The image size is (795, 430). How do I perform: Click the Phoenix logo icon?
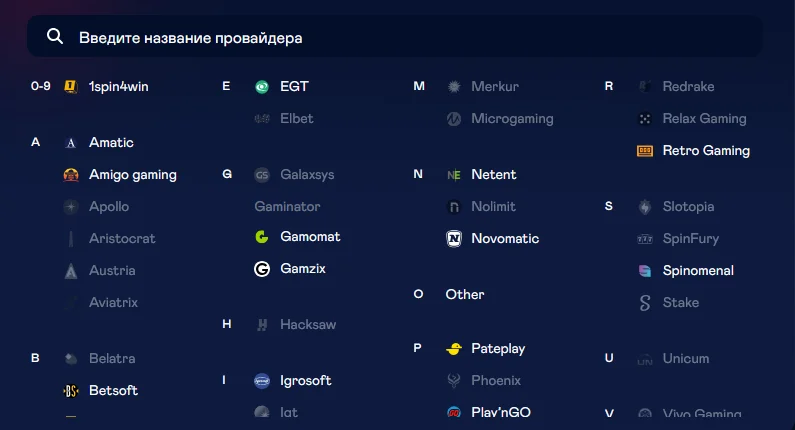click(x=454, y=381)
